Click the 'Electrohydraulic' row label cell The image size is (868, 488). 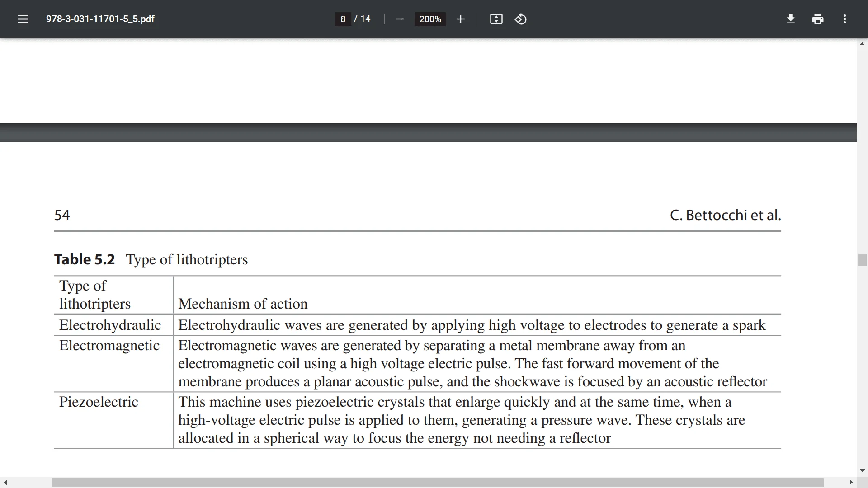110,325
